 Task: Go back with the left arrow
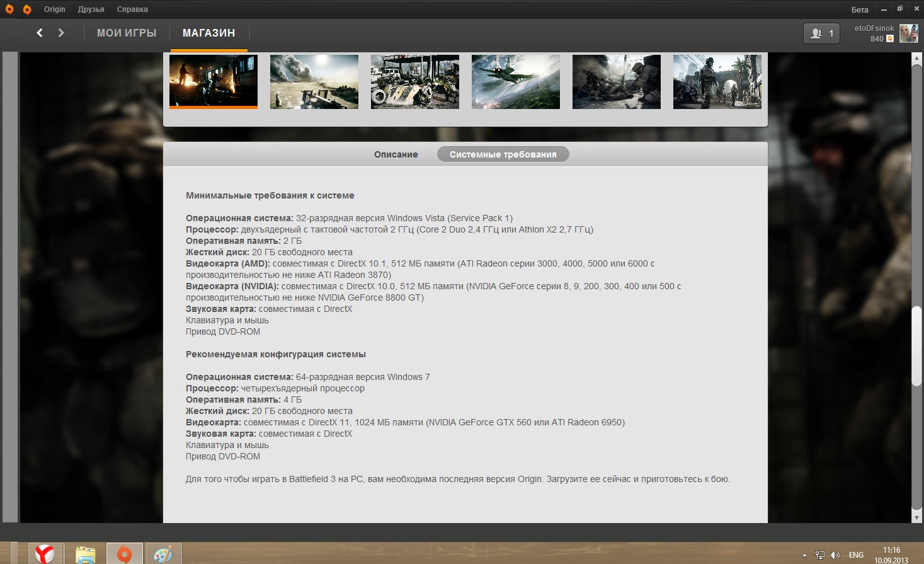(x=40, y=33)
